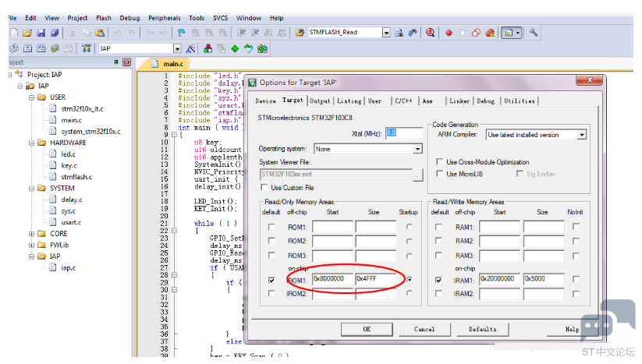Select stmflash.c in project tree
Screen dimensions: 642x364
click(76, 177)
